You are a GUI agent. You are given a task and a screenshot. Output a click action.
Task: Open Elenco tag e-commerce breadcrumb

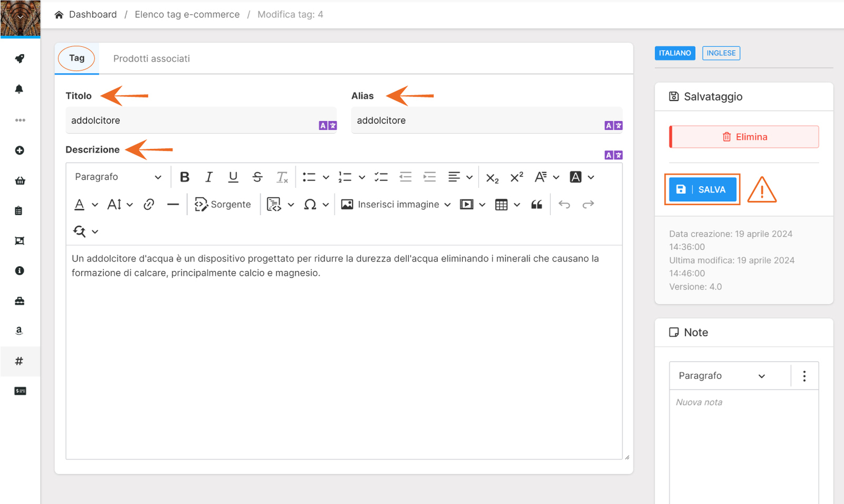pyautogui.click(x=187, y=15)
